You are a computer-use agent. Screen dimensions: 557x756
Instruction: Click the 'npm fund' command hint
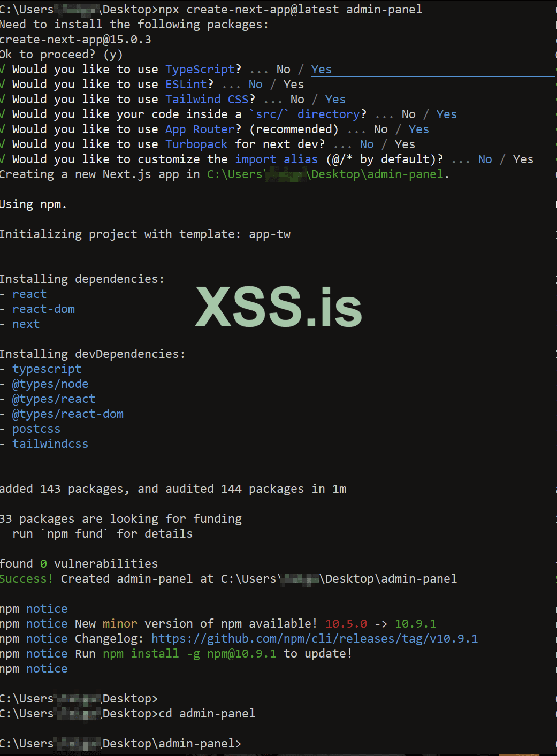point(75,534)
